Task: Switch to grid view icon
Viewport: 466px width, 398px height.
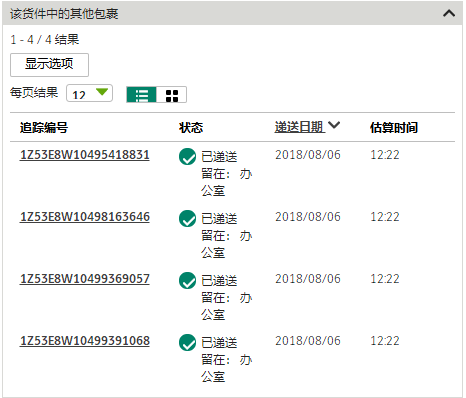Action: pos(172,95)
